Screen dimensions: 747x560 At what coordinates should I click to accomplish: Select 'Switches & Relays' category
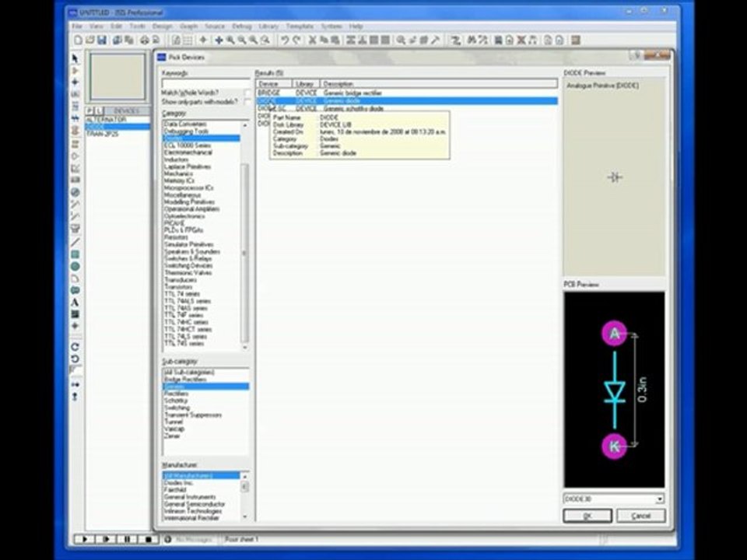tap(188, 258)
